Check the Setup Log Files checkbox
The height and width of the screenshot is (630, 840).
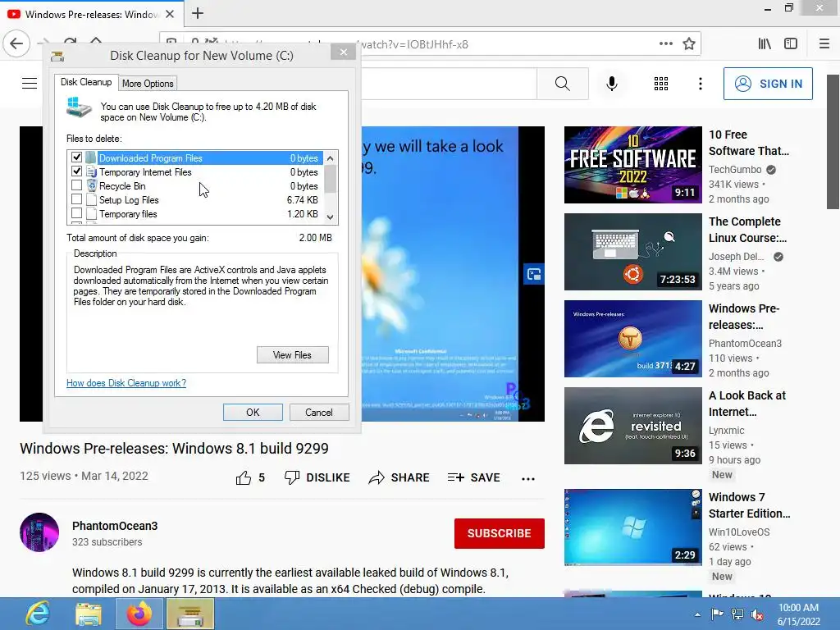(x=76, y=199)
